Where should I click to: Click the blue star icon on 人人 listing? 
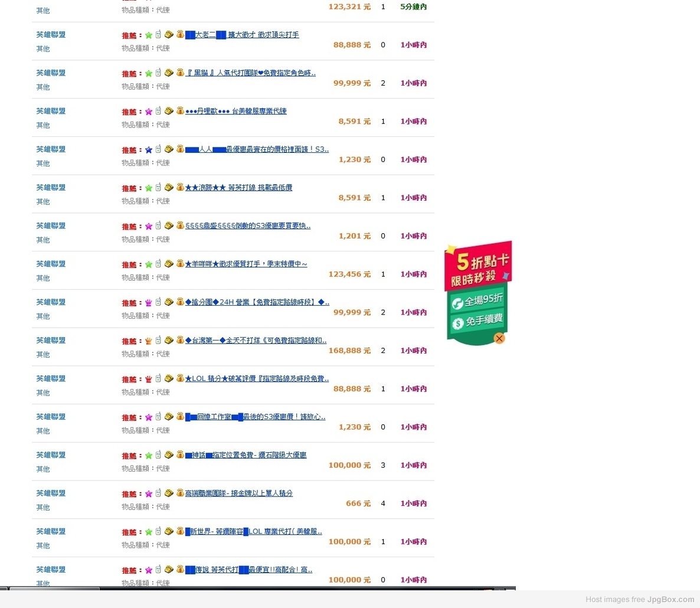[x=149, y=150]
